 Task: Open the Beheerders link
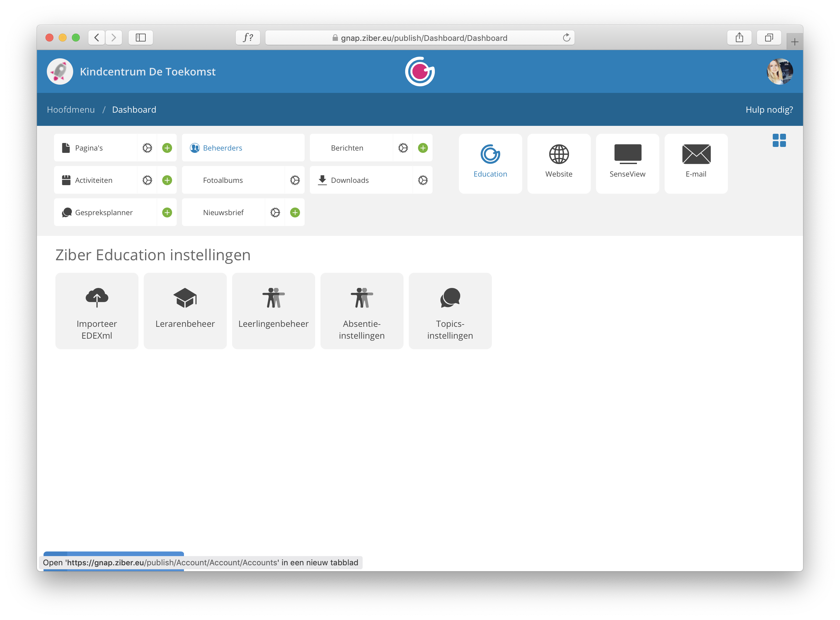coord(243,148)
